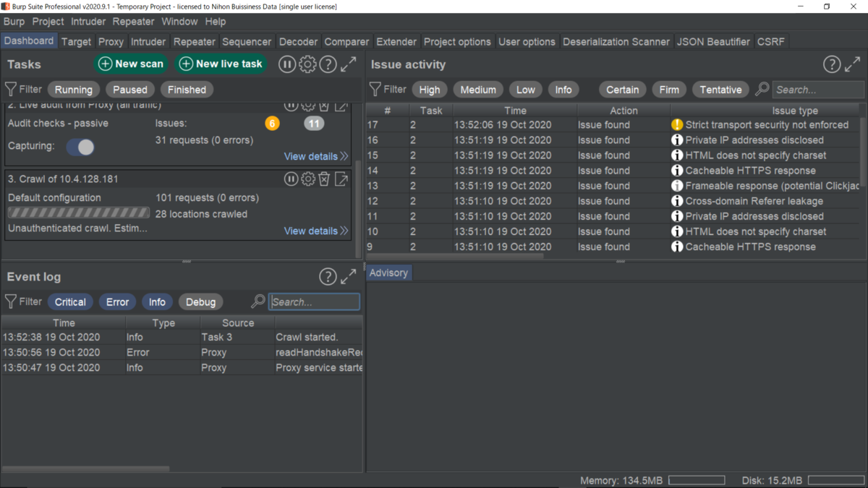Focus the Event log search field

pos(314,301)
